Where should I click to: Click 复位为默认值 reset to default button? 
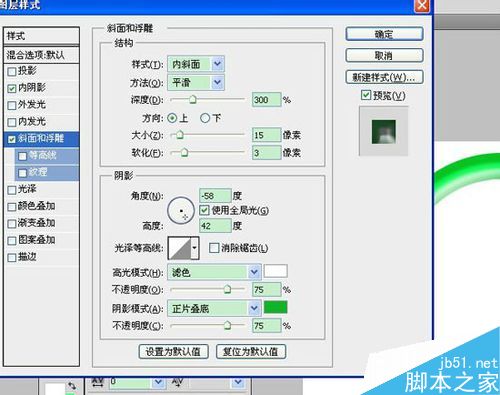click(251, 351)
